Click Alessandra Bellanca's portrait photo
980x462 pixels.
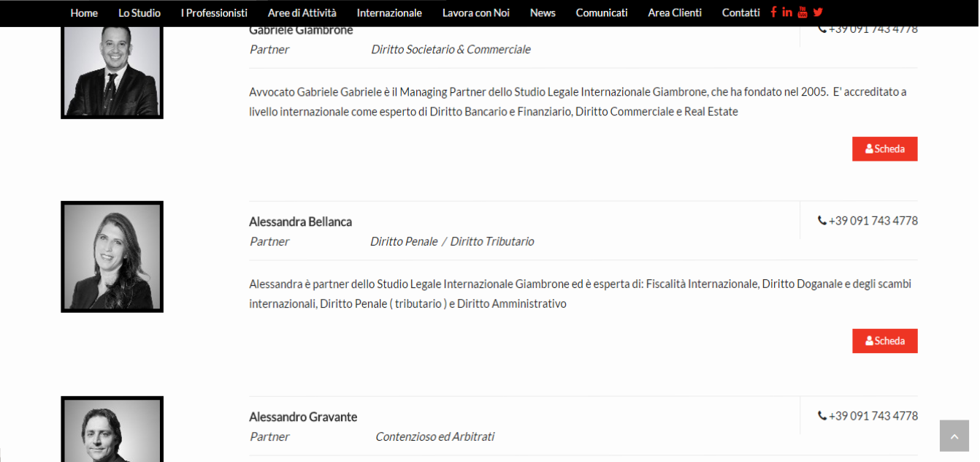(x=112, y=257)
